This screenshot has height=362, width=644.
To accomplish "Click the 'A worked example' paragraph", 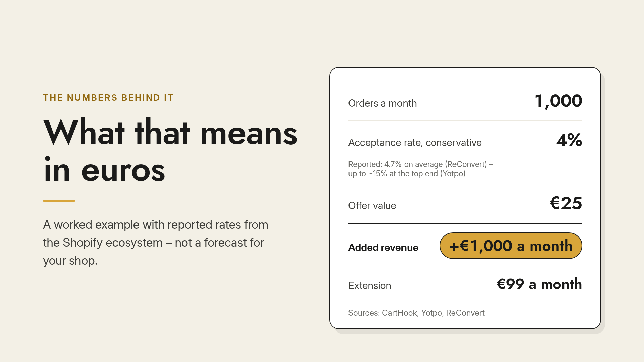I will pos(156,243).
